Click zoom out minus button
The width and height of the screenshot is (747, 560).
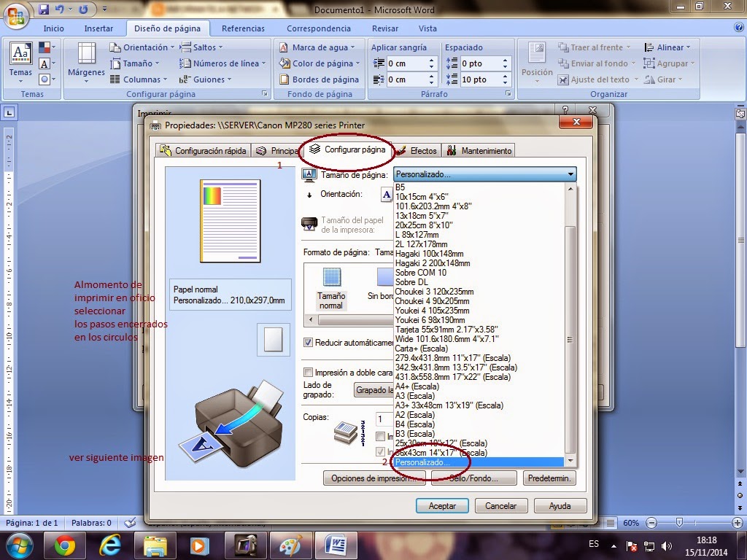pyautogui.click(x=651, y=523)
